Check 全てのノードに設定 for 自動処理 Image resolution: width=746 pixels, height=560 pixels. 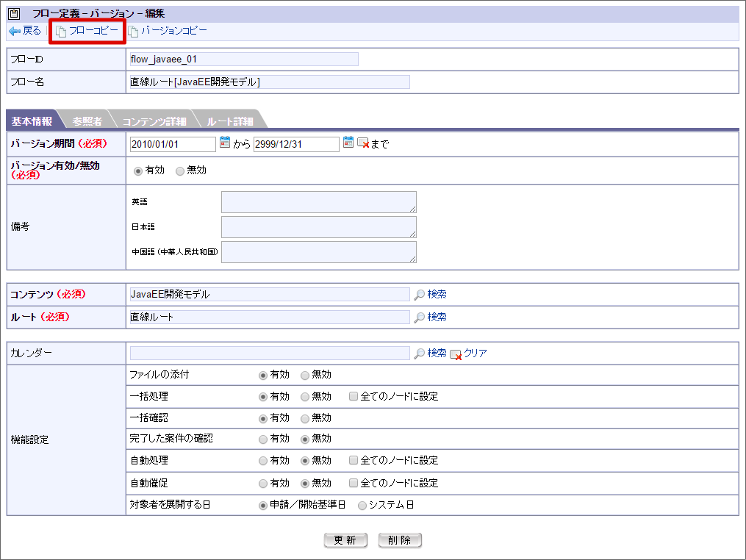coord(354,460)
